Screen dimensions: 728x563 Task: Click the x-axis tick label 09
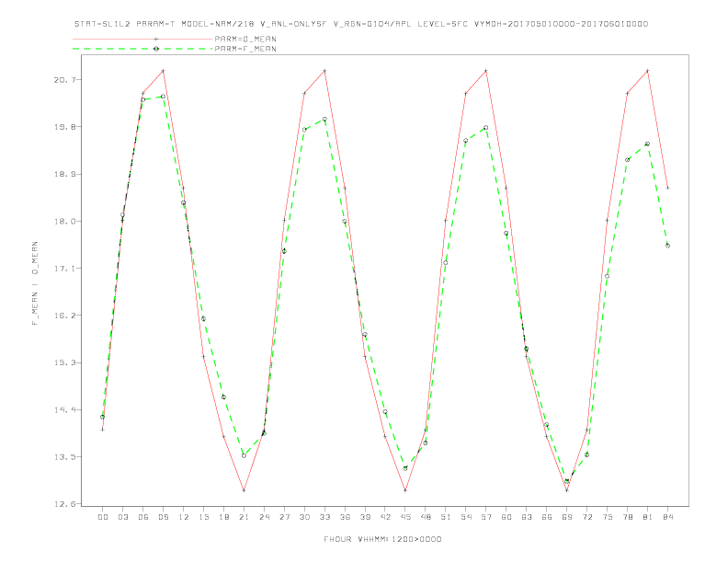(163, 517)
